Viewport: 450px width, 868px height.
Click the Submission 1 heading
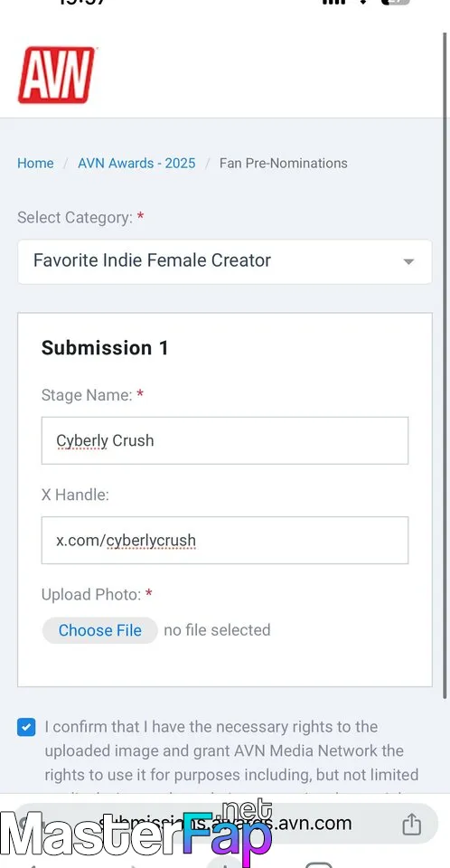tap(105, 347)
